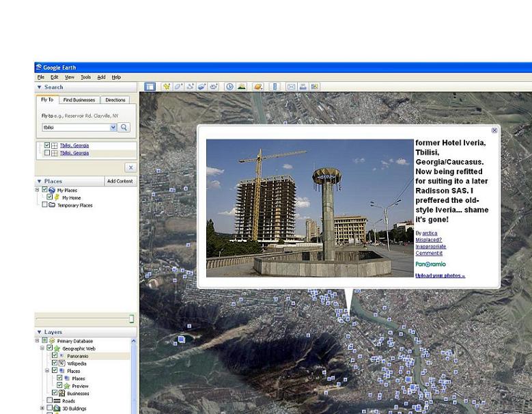
Task: Switch to the Find Businesses tab
Action: [x=79, y=100]
